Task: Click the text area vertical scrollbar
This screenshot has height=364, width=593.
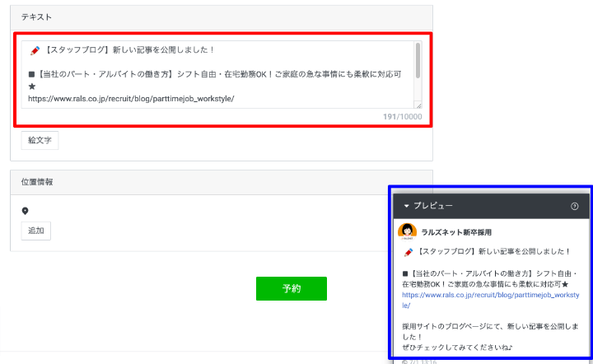Action: coord(418,62)
